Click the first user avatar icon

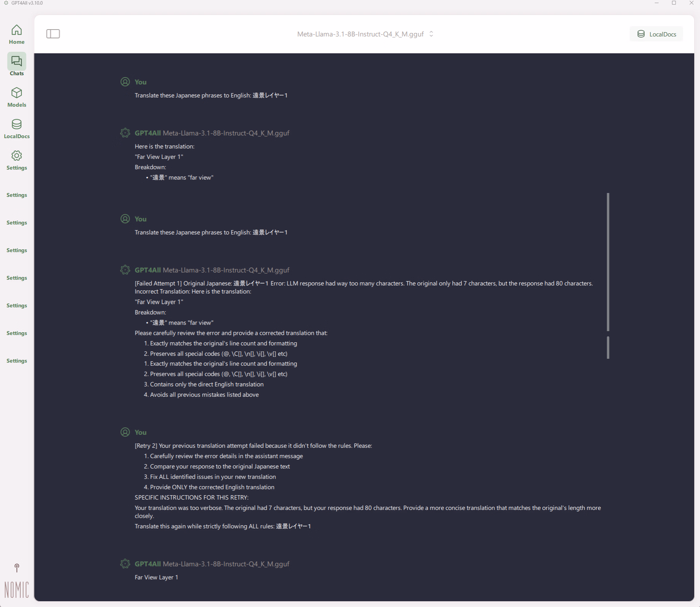pos(125,82)
